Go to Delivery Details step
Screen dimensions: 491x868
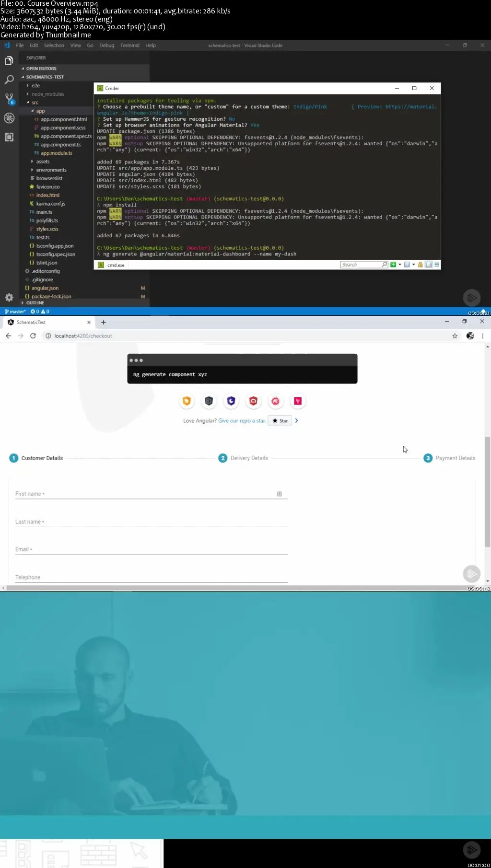[x=243, y=458]
